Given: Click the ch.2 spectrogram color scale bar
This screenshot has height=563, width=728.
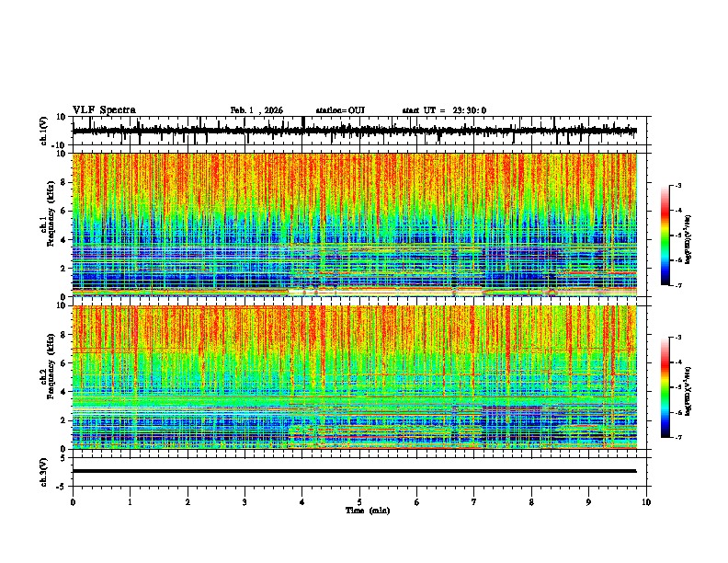Looking at the screenshot, I should tap(665, 387).
